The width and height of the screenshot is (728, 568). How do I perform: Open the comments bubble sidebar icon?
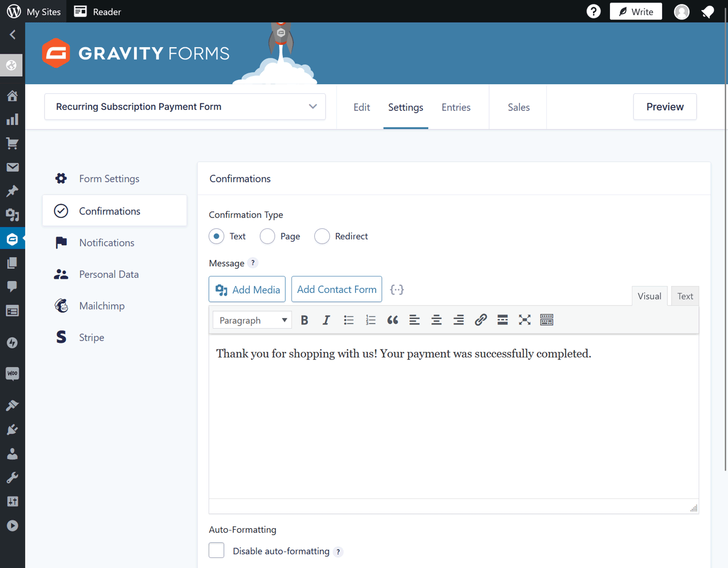tap(12, 286)
